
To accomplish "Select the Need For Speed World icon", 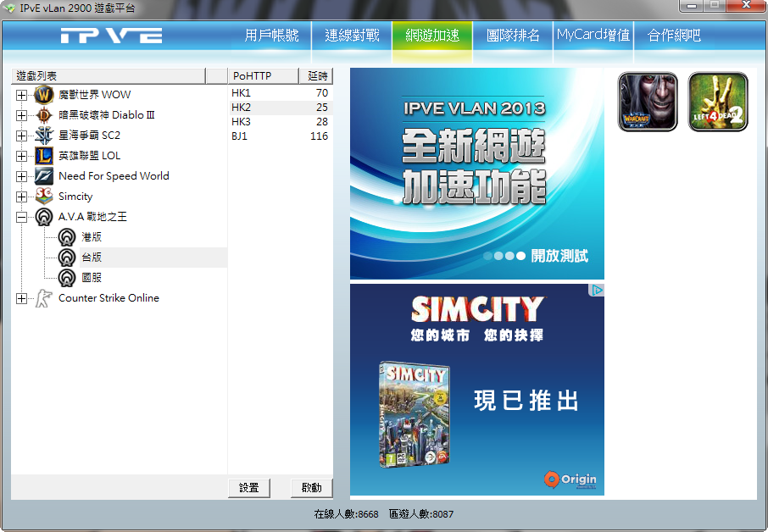I will click(44, 176).
